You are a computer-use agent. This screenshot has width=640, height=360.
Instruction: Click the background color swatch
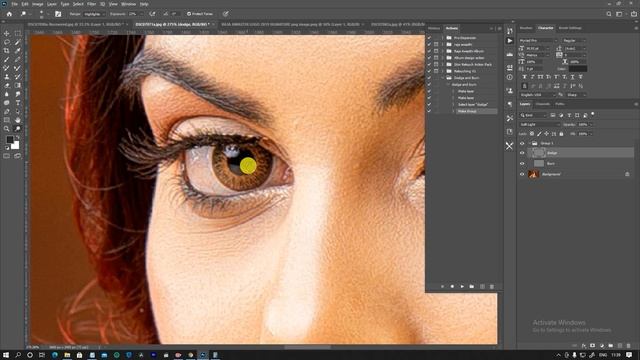[x=16, y=145]
